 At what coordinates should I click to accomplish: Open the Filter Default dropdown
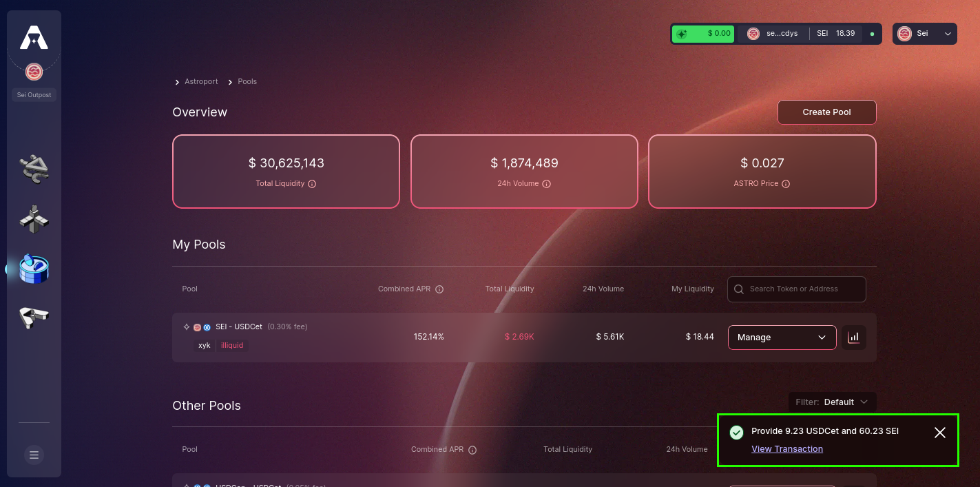click(x=832, y=402)
